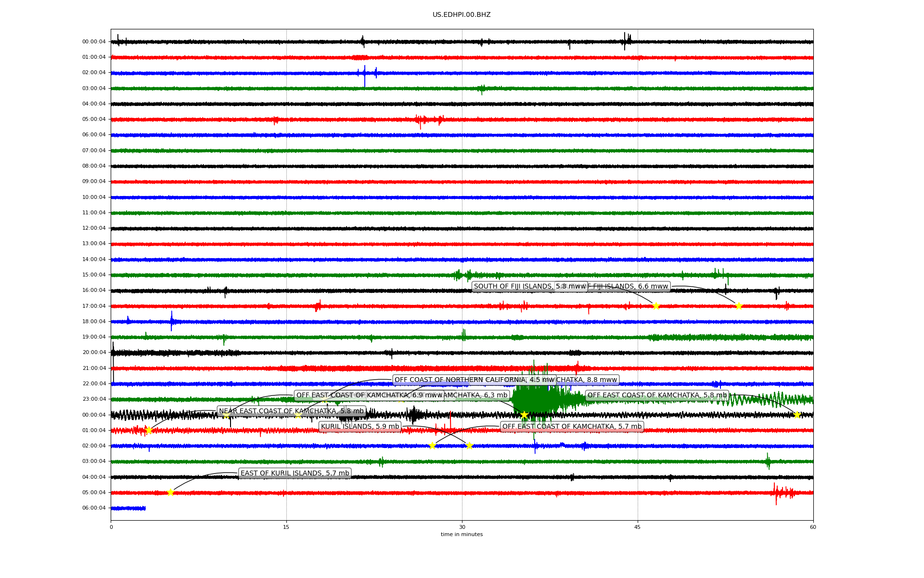
Task: Click the 'OFF EAST COAST OF KAMCHATKA, 6.9 mww' annotation label
Action: 369,395
